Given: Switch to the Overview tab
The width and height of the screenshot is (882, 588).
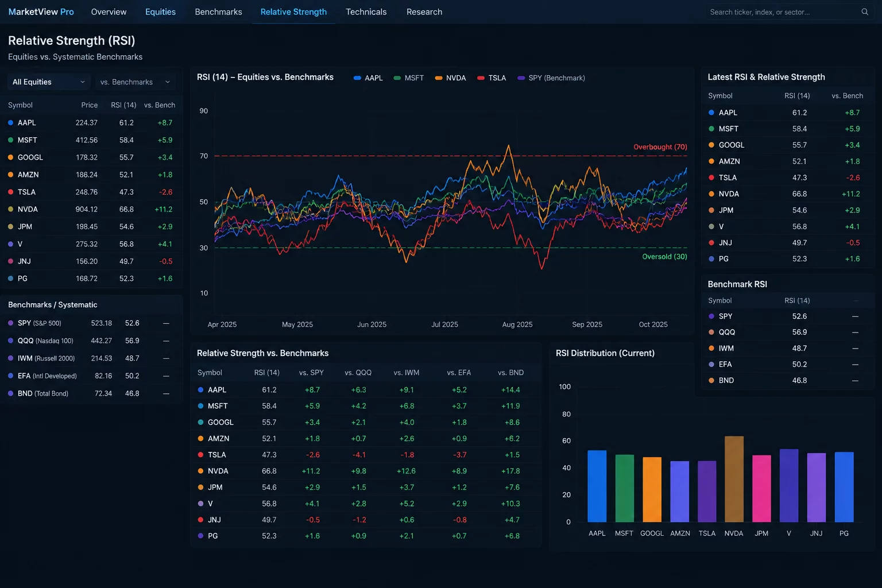Looking at the screenshot, I should coord(109,11).
